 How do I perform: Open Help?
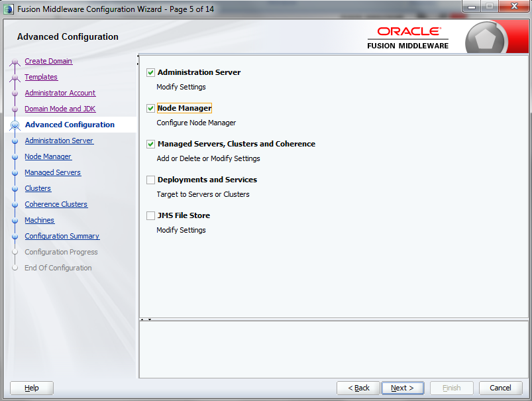tap(31, 388)
